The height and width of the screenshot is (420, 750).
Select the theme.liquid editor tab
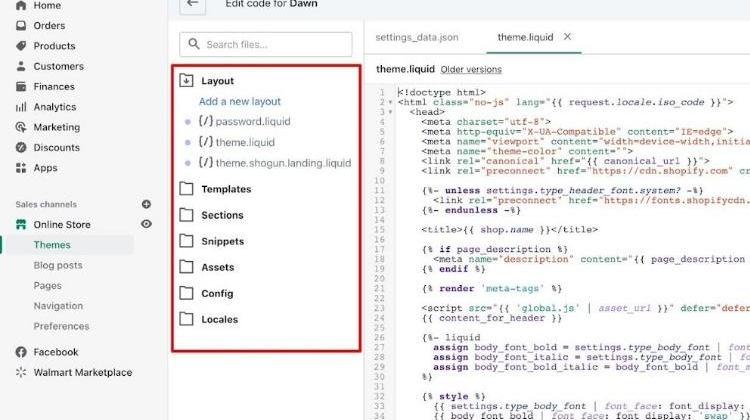pos(525,37)
